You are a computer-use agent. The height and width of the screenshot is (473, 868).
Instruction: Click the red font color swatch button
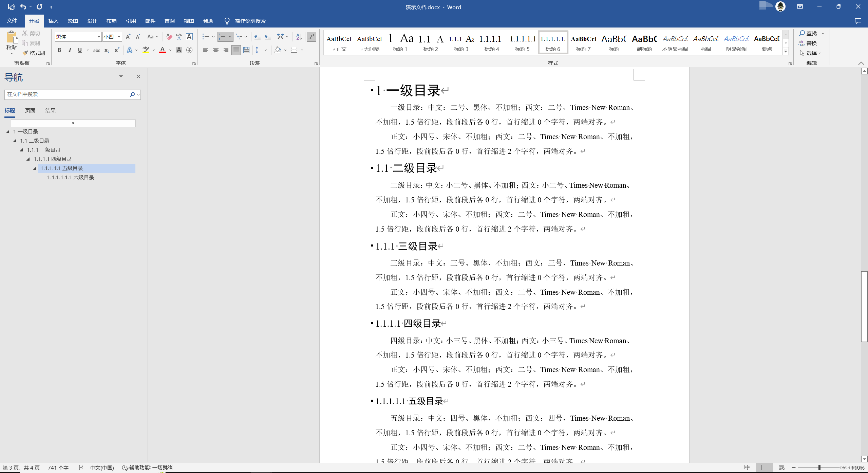coord(163,50)
